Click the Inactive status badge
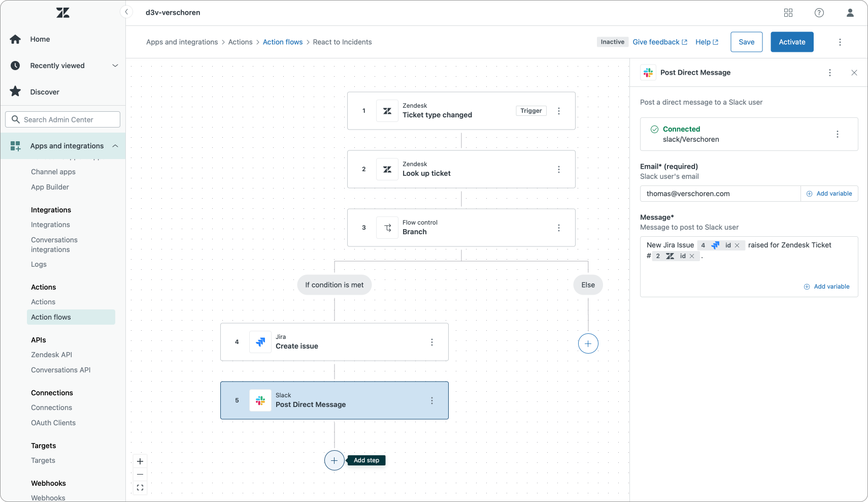 click(x=613, y=42)
